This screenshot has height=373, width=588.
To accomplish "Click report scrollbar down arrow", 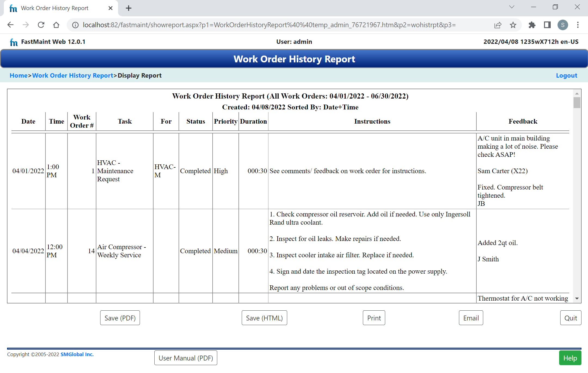I will coord(577,298).
